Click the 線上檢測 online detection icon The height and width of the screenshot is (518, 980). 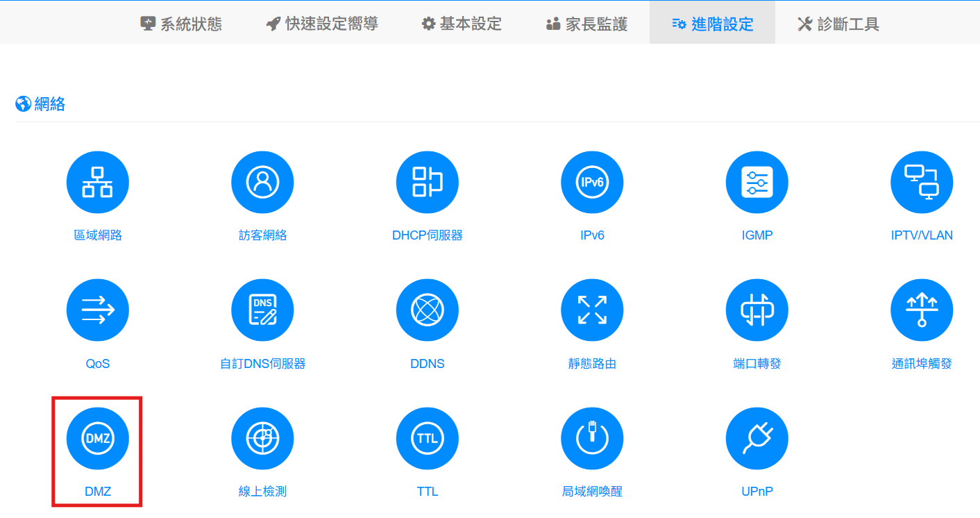(262, 438)
